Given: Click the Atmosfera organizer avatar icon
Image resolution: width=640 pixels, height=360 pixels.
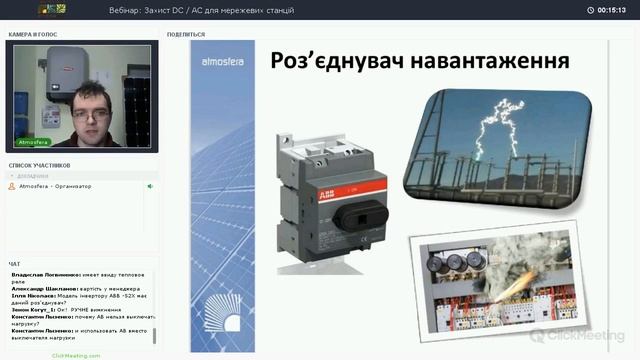Looking at the screenshot, I should pos(12,186).
